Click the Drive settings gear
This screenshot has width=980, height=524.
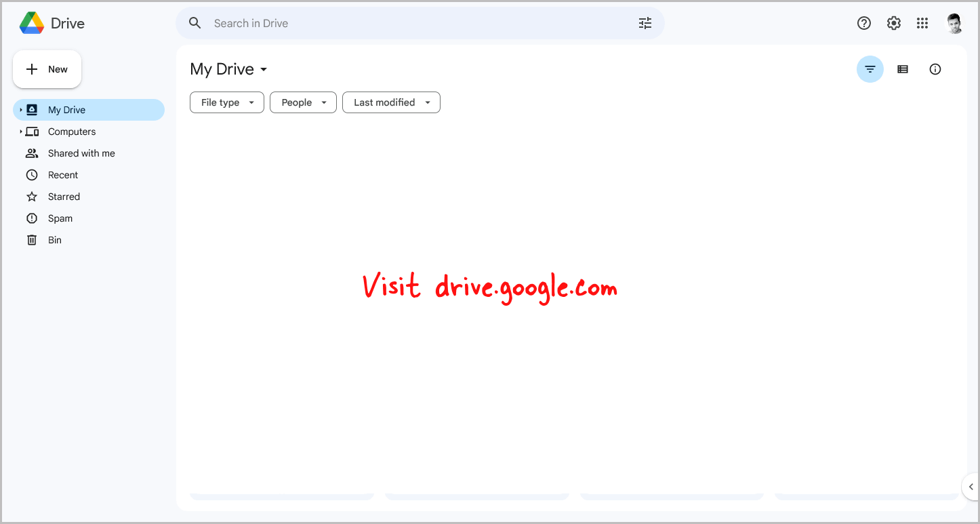click(x=893, y=22)
